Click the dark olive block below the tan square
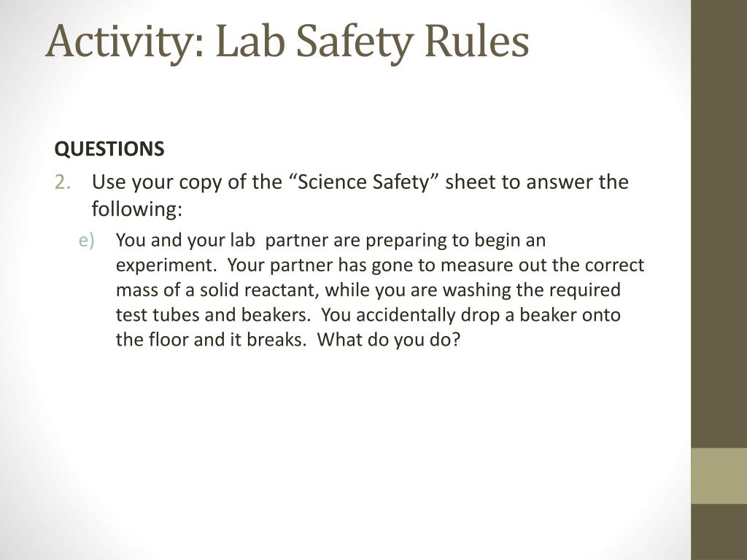Screen dimensions: 747x560 click(719, 532)
